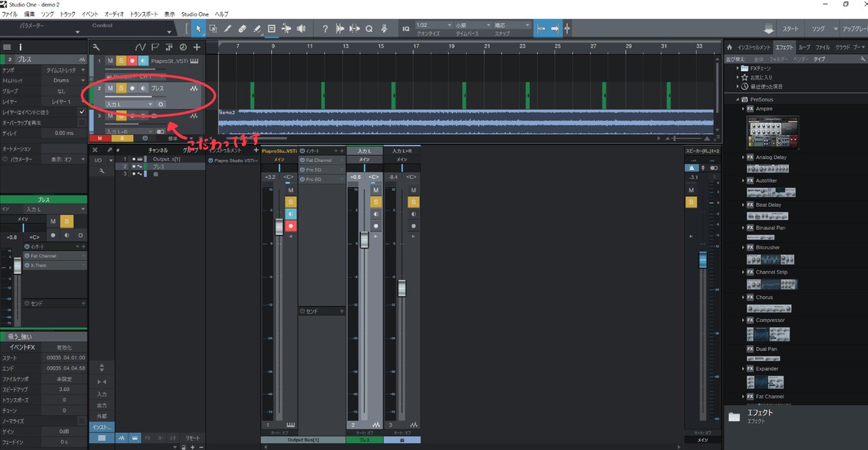Mute the ブレス track

(x=110, y=88)
